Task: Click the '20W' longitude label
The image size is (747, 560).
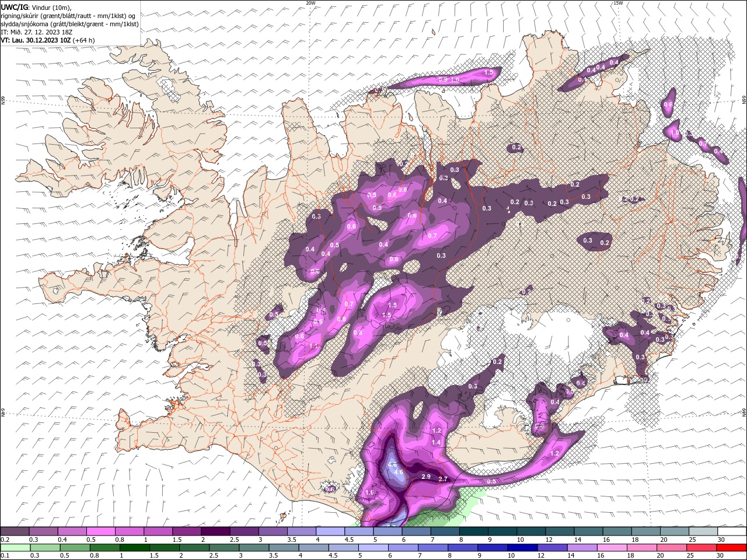Action: click(x=310, y=3)
